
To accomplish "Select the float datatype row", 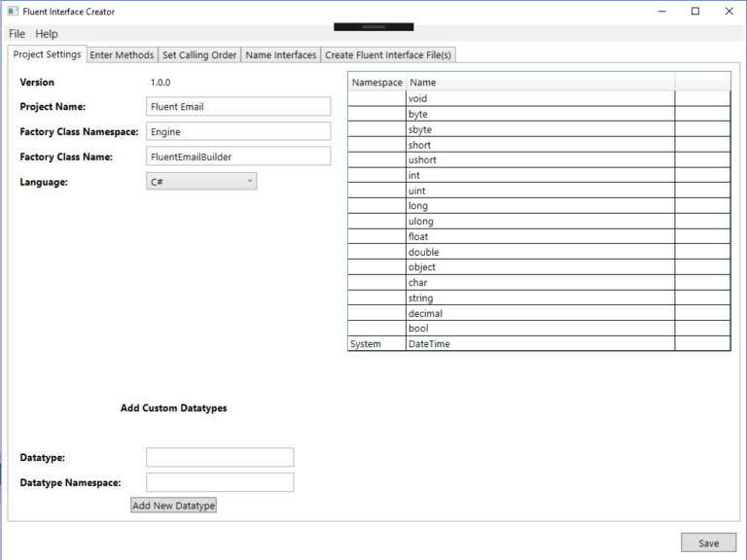I will coord(539,236).
